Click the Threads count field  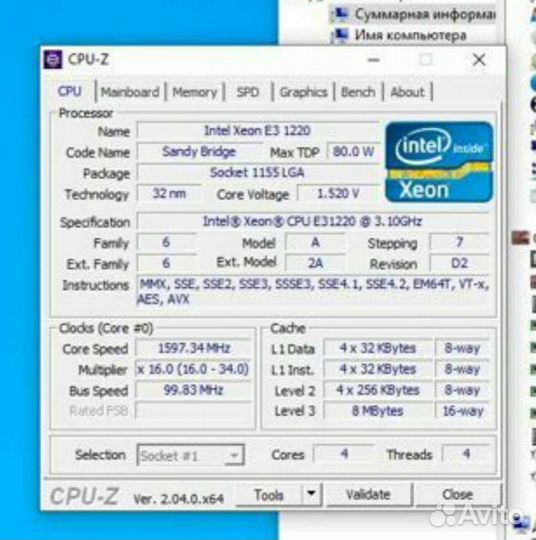coord(466,454)
